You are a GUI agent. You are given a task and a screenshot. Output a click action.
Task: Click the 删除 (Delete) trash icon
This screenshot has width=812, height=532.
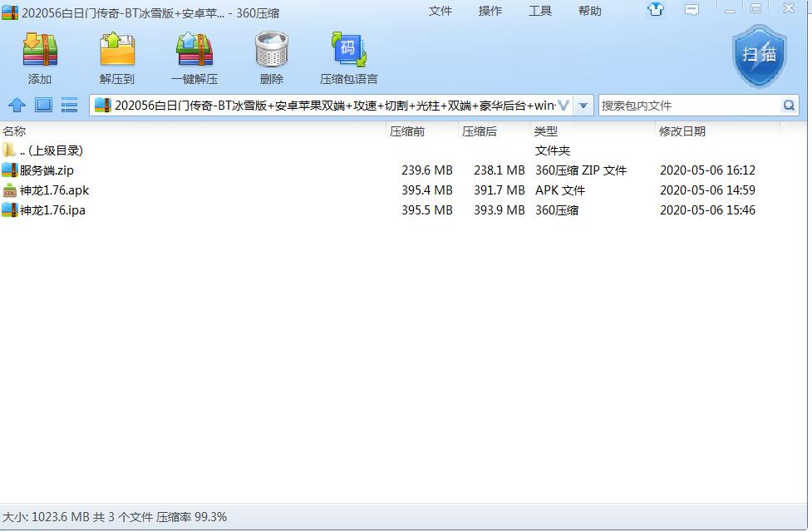271,50
